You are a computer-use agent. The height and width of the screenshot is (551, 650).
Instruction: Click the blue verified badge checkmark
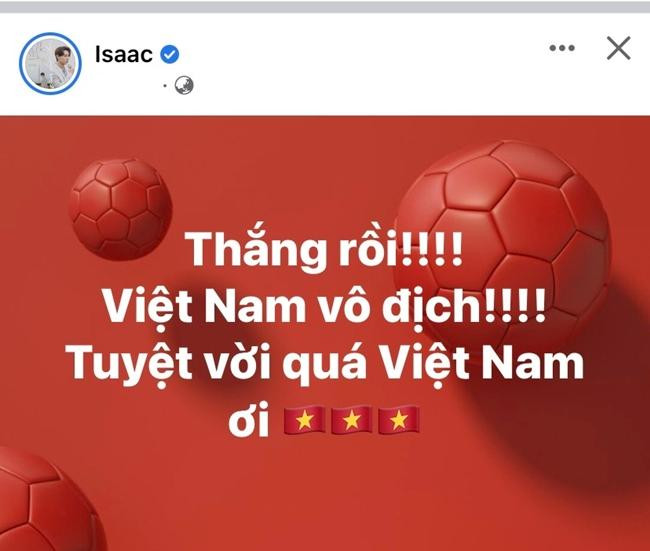169,54
